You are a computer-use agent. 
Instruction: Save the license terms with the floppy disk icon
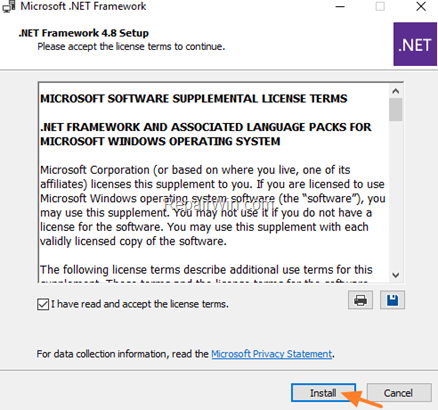392,300
